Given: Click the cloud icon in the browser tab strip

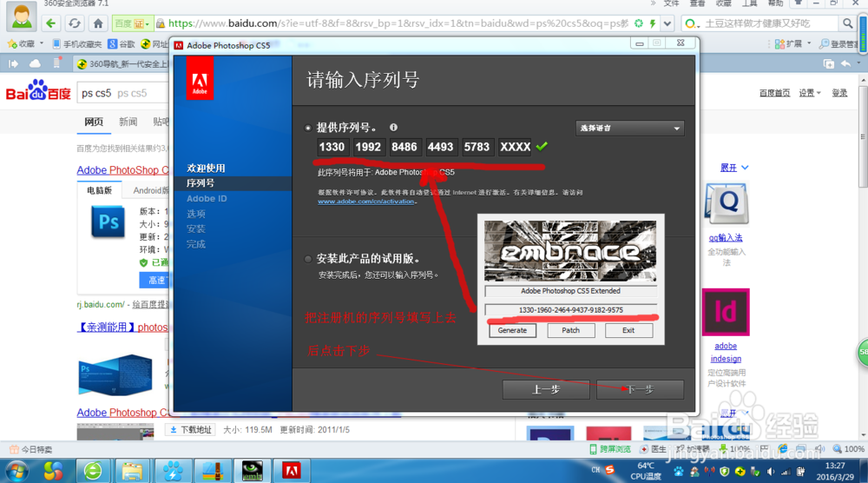Looking at the screenshot, I should coord(35,63).
